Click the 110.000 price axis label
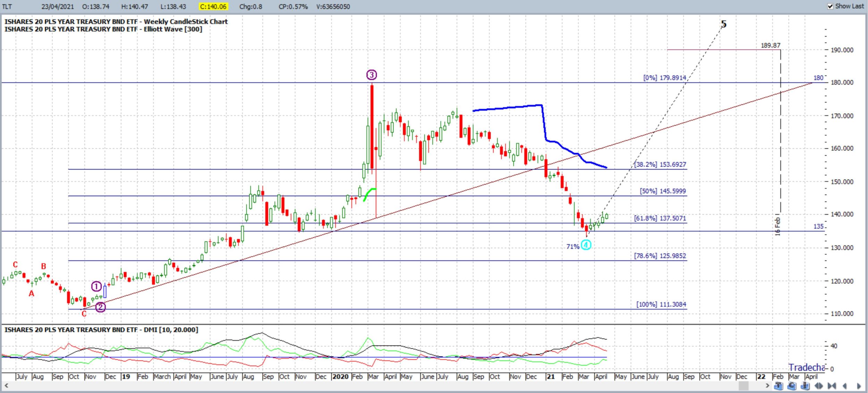 (842, 314)
